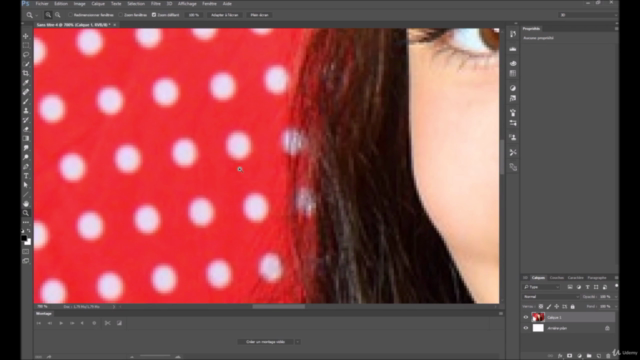Toggle lock image pixels brush icon
The height and width of the screenshot is (360, 640).
pos(549,306)
